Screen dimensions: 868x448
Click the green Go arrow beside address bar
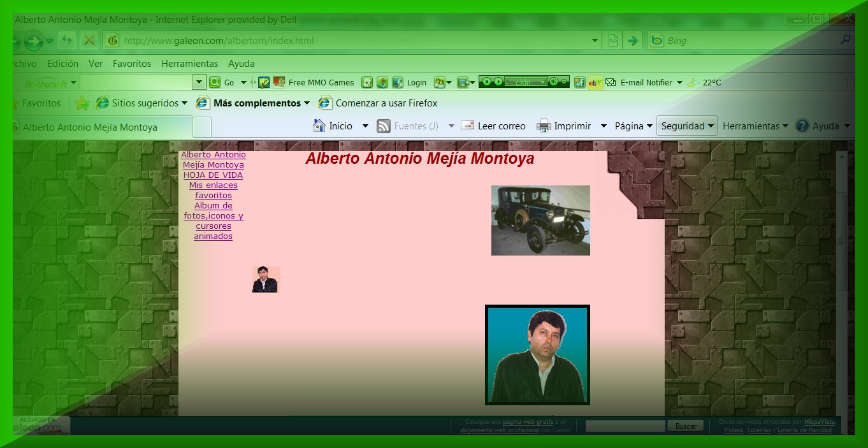(x=632, y=41)
